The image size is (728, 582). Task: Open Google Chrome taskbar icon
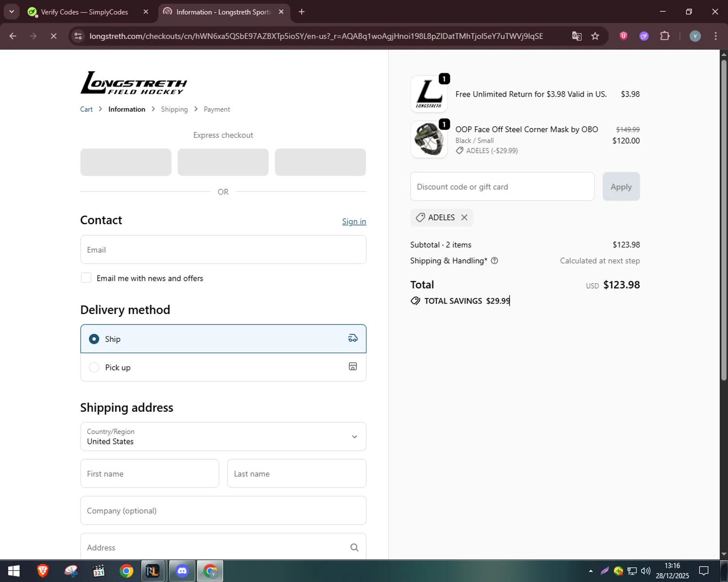tap(127, 571)
